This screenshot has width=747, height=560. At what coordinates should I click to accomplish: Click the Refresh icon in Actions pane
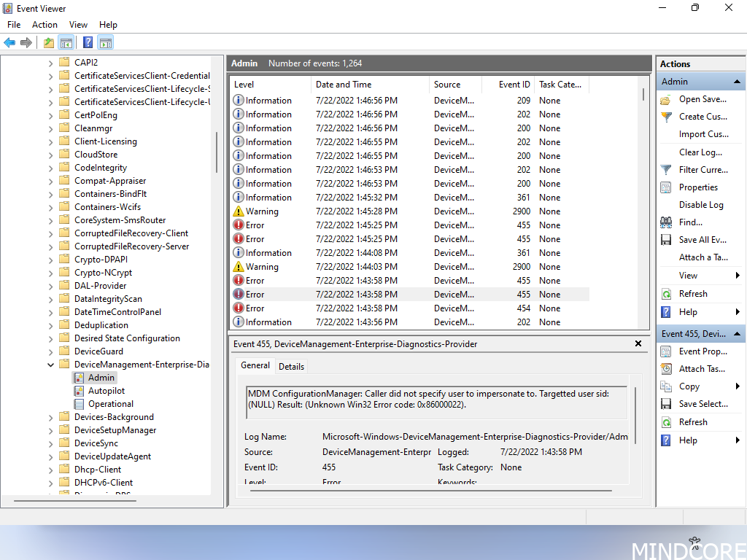point(665,293)
